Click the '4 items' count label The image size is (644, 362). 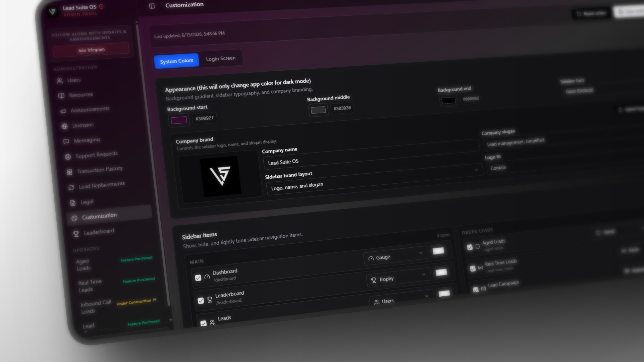[443, 235]
